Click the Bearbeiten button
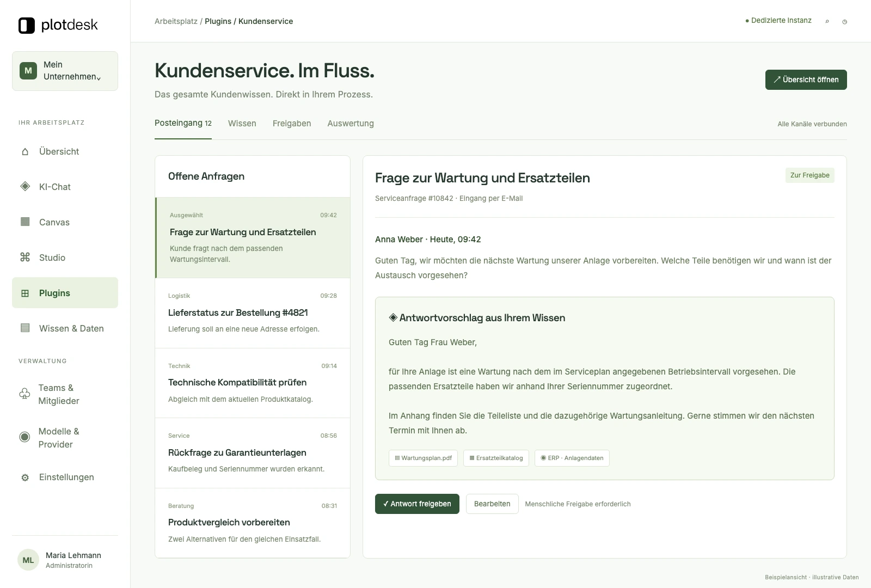The image size is (871, 588). (492, 504)
